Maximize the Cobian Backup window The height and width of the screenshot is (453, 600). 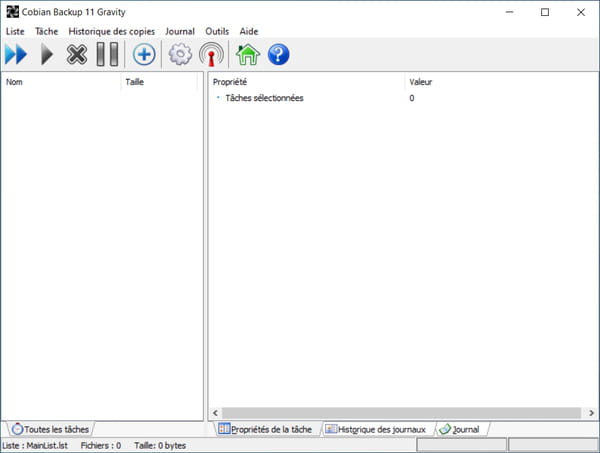pos(545,12)
